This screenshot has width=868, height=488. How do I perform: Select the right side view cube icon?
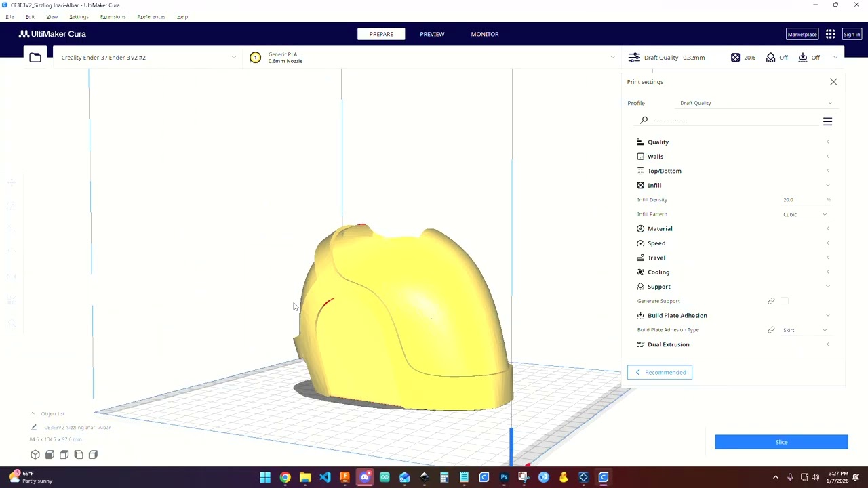[x=94, y=455]
